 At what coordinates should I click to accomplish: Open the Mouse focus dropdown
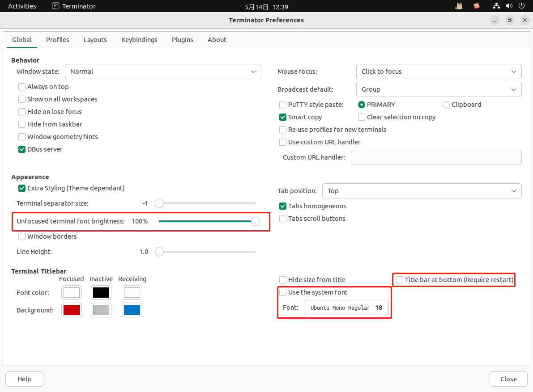(x=439, y=72)
